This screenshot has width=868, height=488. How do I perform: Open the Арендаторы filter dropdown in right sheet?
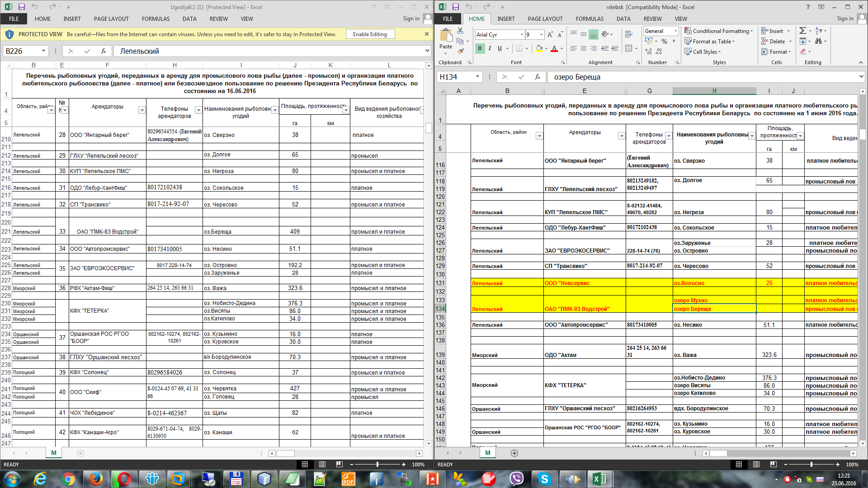tap(621, 136)
